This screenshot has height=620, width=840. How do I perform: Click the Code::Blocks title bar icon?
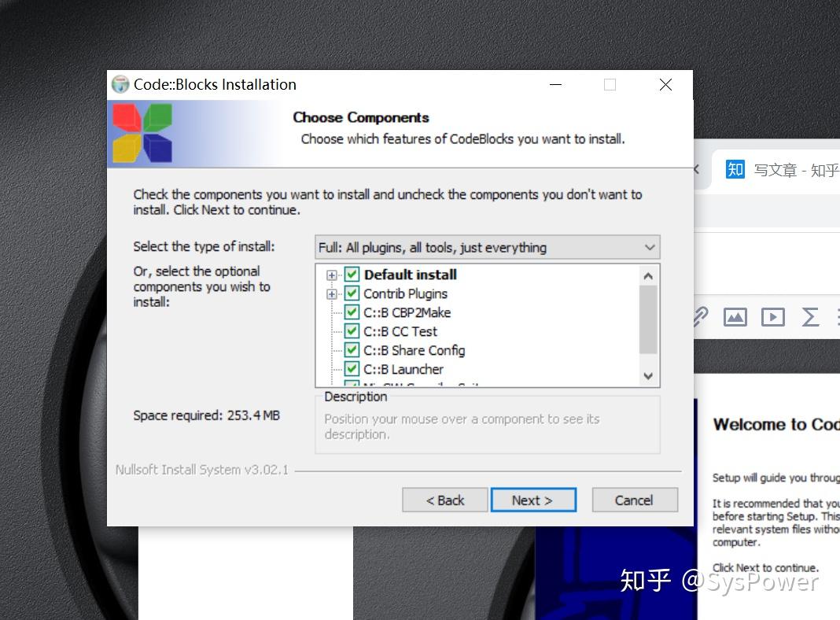120,84
